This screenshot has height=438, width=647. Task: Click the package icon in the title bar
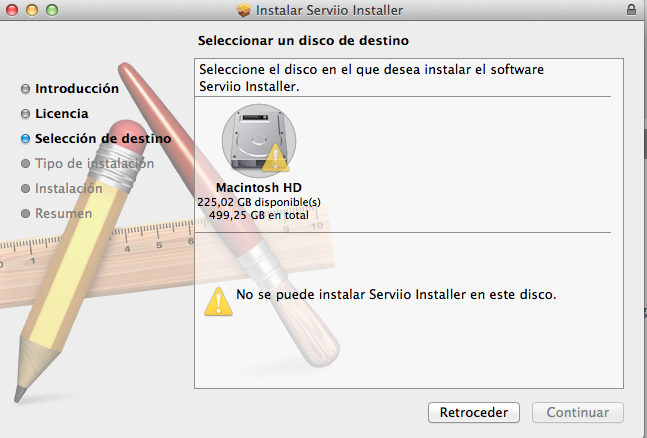coord(243,10)
